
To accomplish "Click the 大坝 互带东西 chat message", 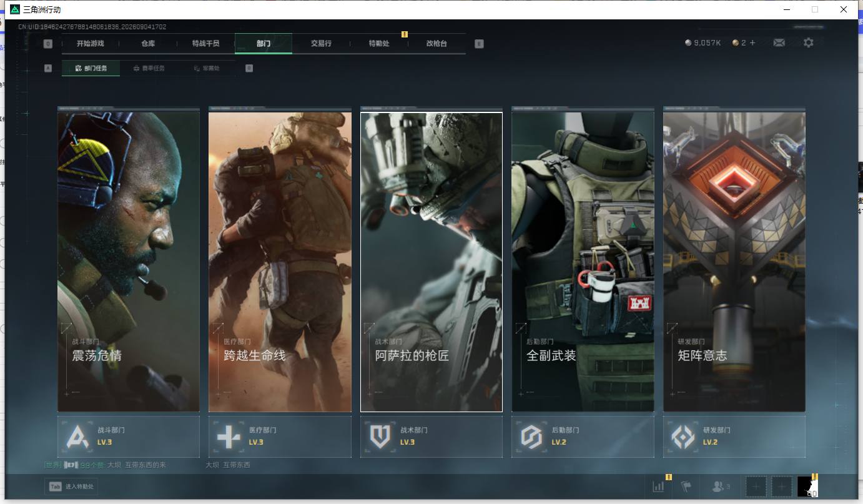I will click(228, 465).
